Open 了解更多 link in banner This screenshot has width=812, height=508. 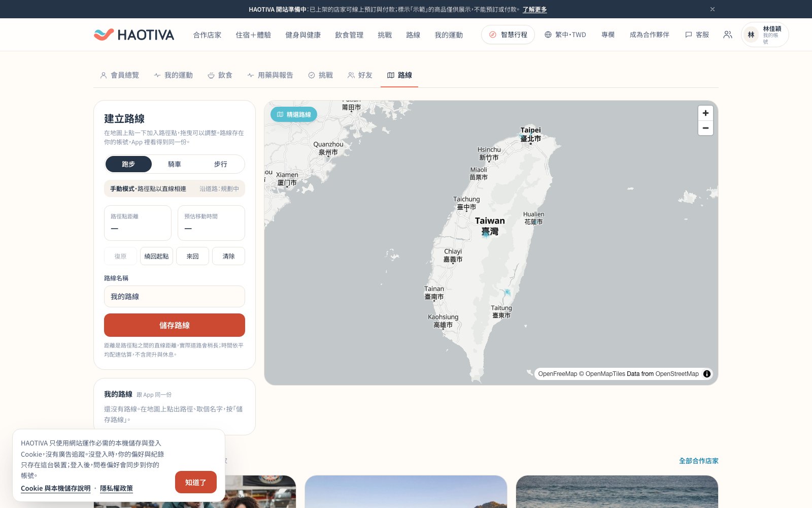pyautogui.click(x=535, y=9)
